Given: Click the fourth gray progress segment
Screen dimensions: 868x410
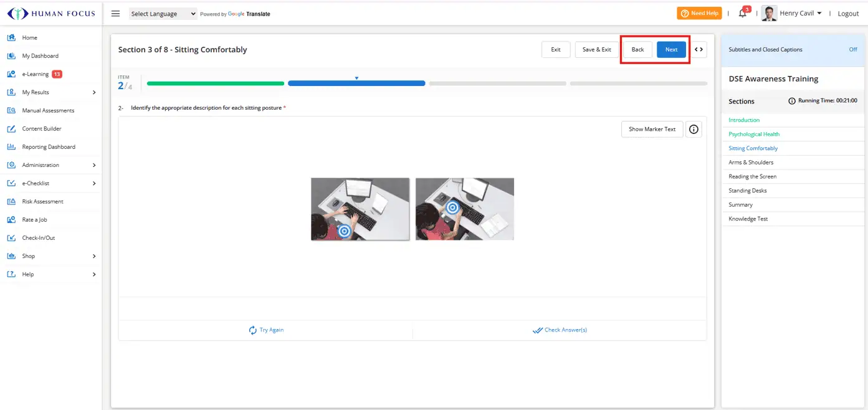Looking at the screenshot, I should tap(639, 83).
